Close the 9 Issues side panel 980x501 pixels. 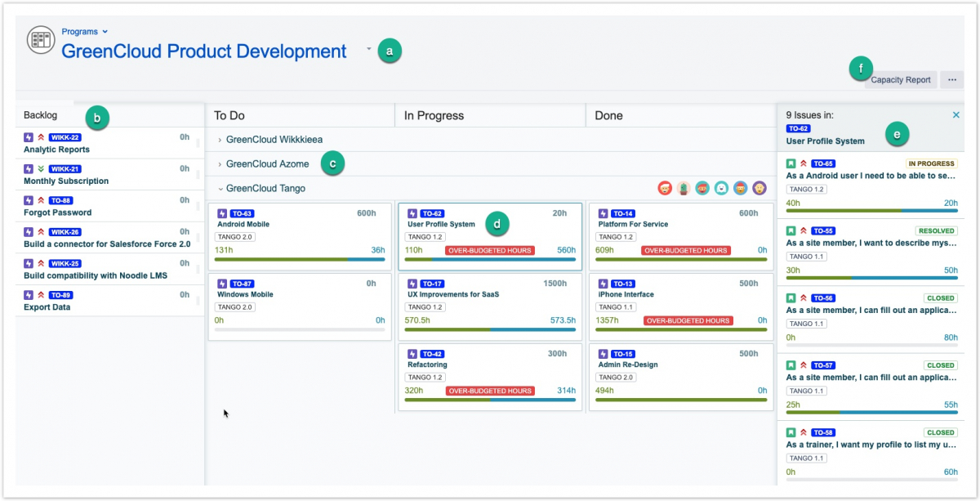(x=956, y=115)
